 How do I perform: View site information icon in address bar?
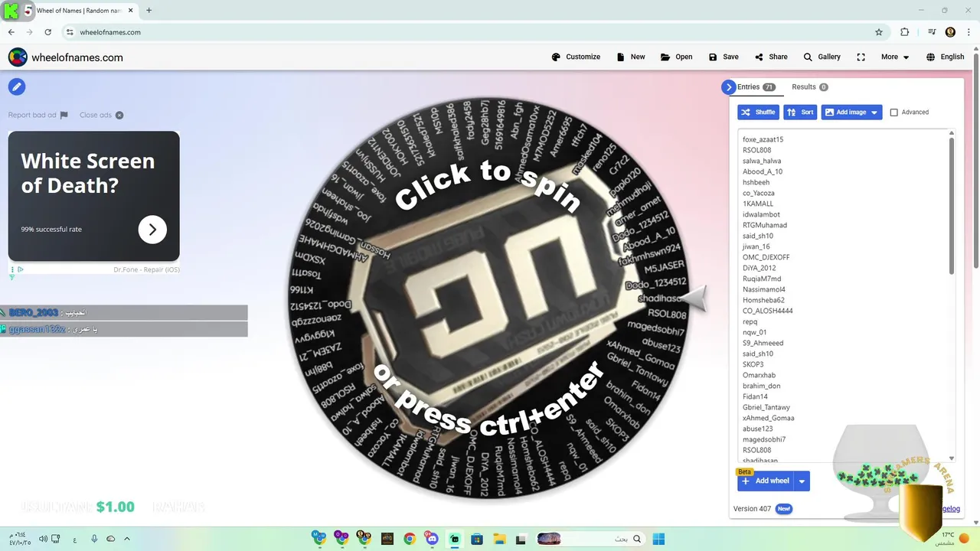pyautogui.click(x=70, y=32)
